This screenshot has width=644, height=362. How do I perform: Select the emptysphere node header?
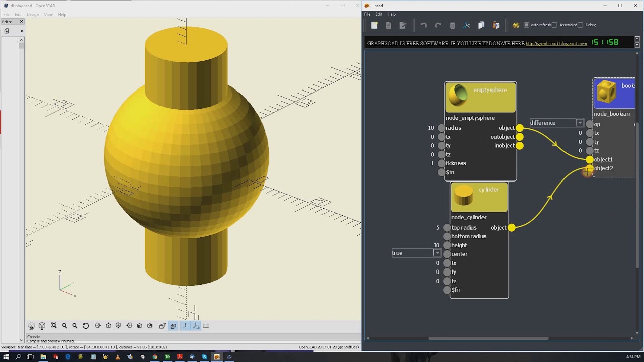480,98
